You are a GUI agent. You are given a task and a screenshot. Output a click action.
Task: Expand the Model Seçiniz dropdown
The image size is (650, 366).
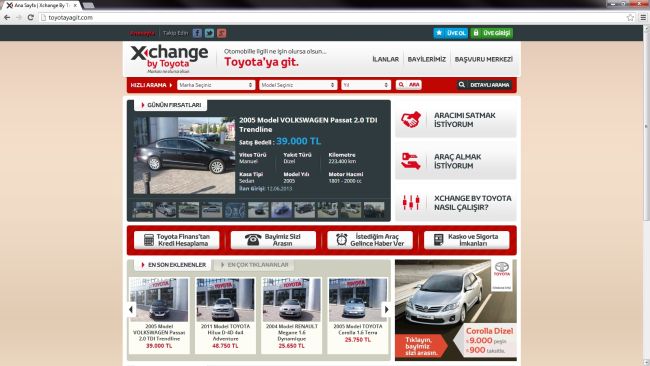click(x=298, y=85)
